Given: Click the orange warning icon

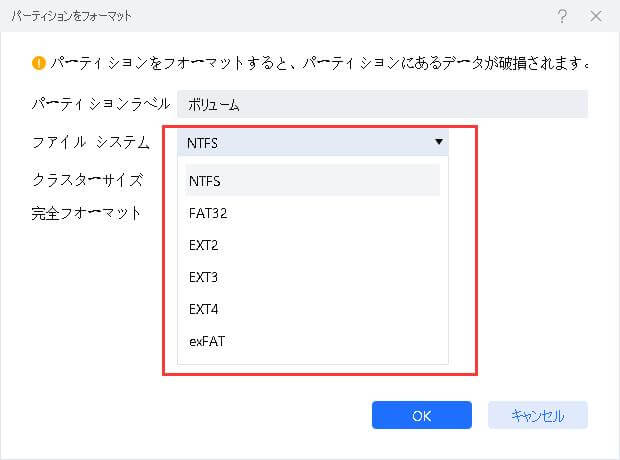Looking at the screenshot, I should coord(40,64).
